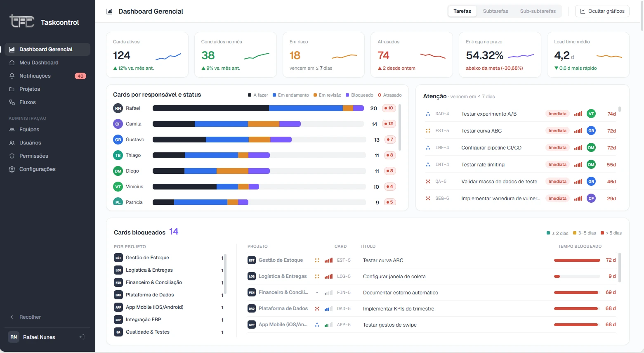Click the scrollbar in Cards por responsável panel

pos(400,127)
